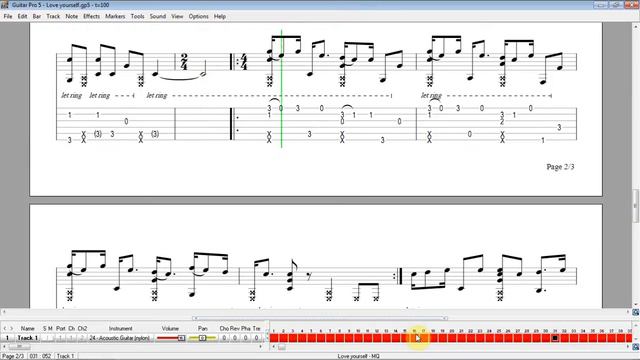Open the Sound menu
This screenshot has height=360, width=640.
point(158,16)
